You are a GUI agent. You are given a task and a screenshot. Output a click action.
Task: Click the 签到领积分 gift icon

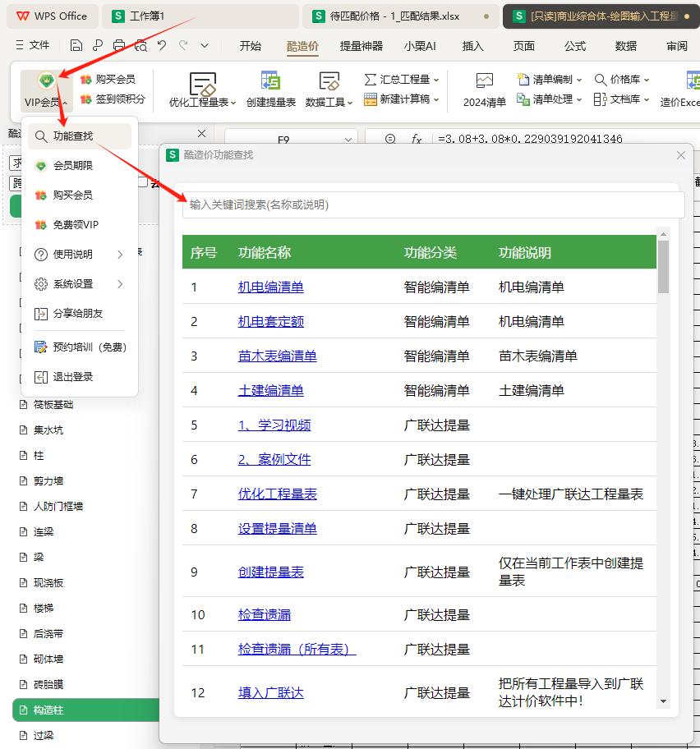[x=86, y=99]
